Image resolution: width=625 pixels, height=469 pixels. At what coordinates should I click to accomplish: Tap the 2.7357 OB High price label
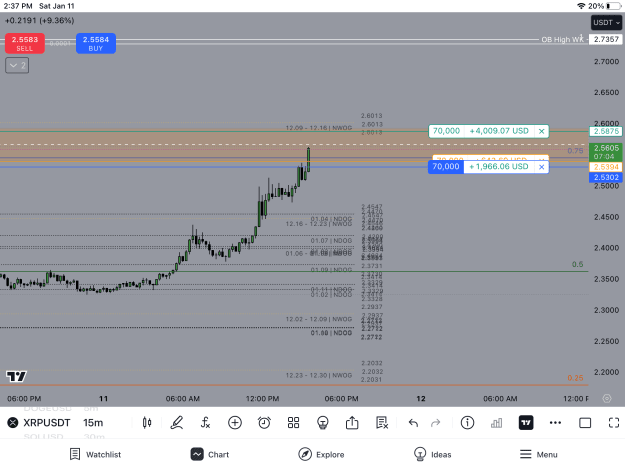[x=606, y=39]
